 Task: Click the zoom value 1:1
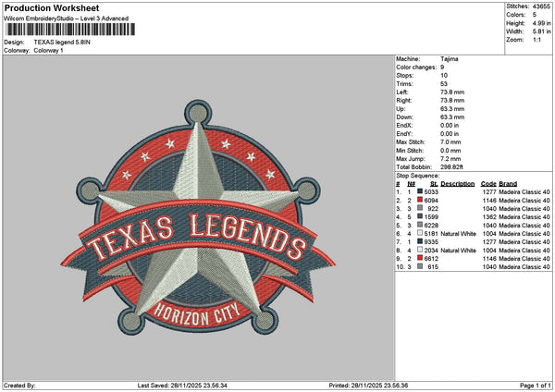[x=536, y=40]
